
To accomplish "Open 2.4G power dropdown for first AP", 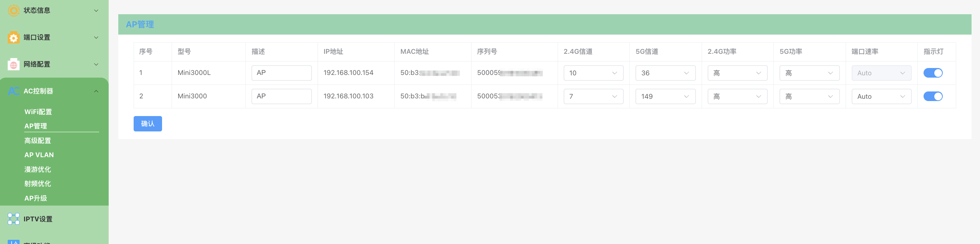I will 737,73.
